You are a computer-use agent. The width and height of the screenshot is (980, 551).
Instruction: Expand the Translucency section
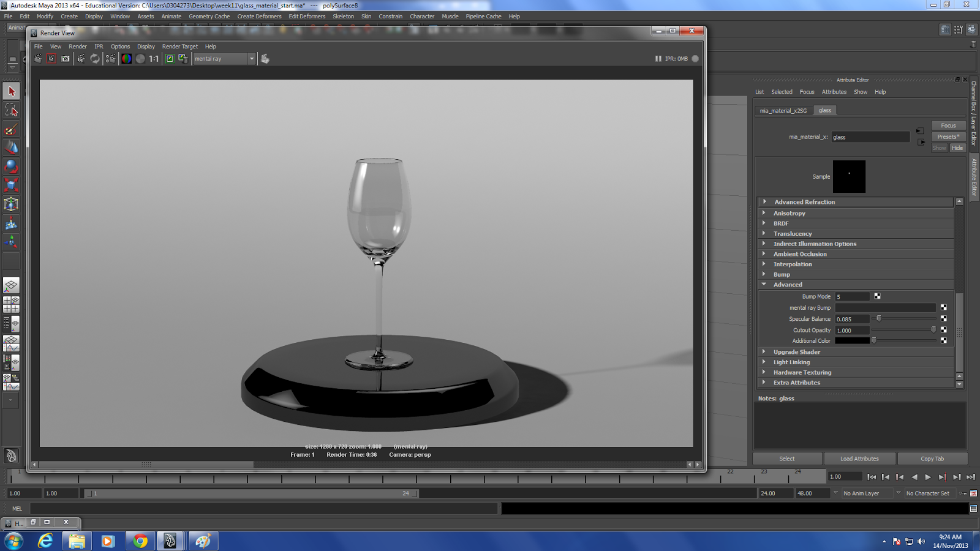pos(856,234)
